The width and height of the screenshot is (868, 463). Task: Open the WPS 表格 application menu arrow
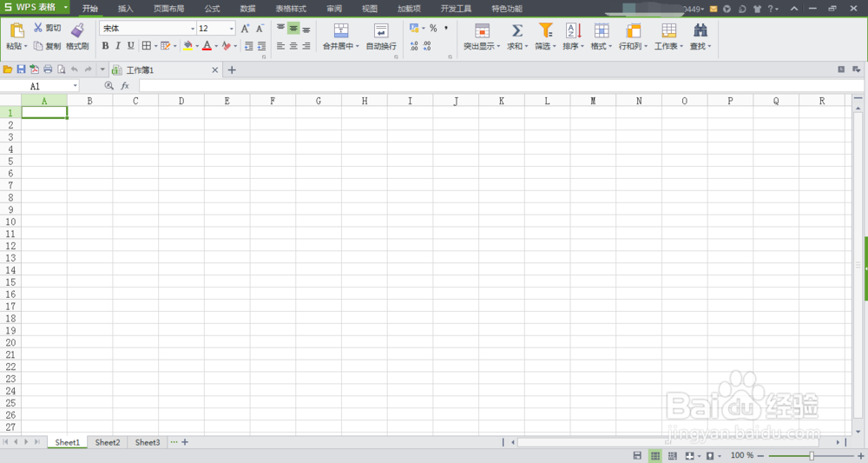(65, 7)
